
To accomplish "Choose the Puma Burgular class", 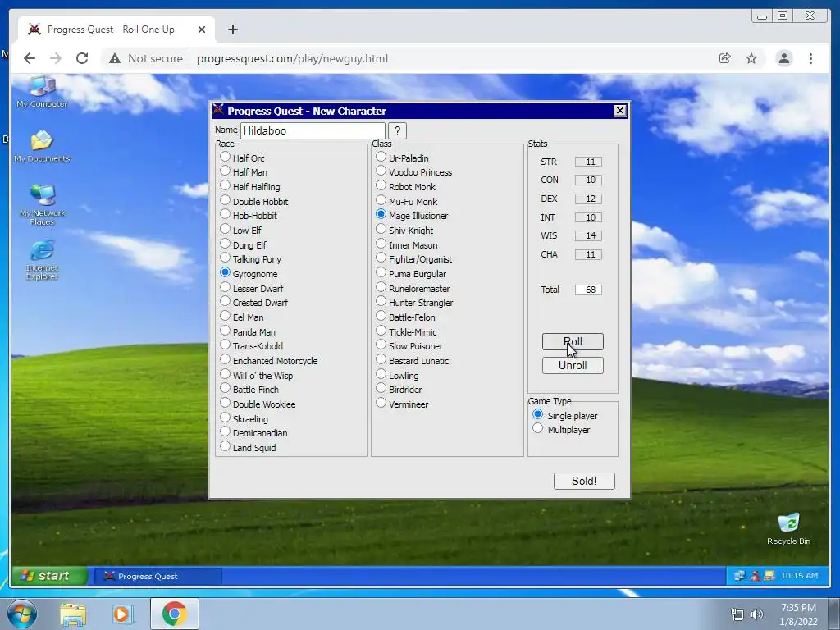I will pos(381,272).
